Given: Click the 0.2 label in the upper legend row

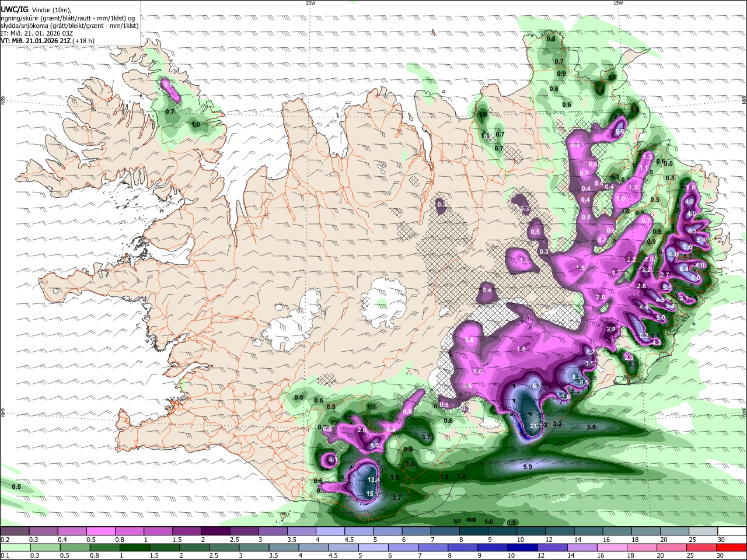Looking at the screenshot, I should [4, 540].
